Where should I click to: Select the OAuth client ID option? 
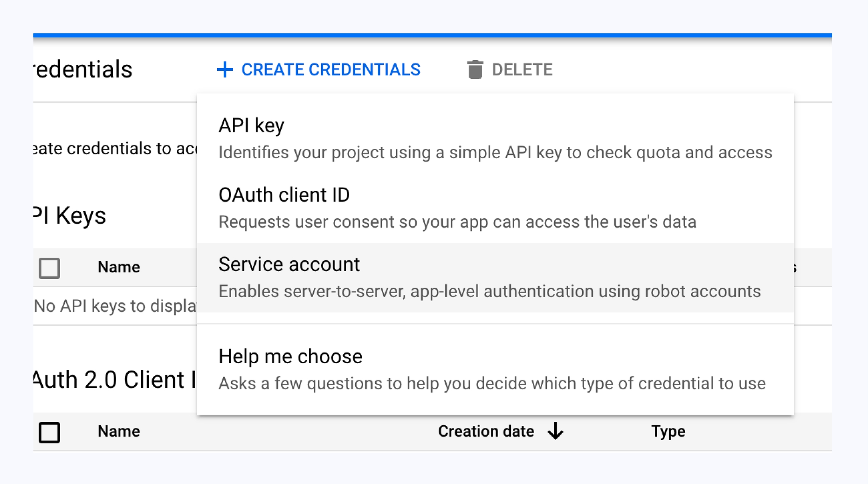click(x=284, y=195)
